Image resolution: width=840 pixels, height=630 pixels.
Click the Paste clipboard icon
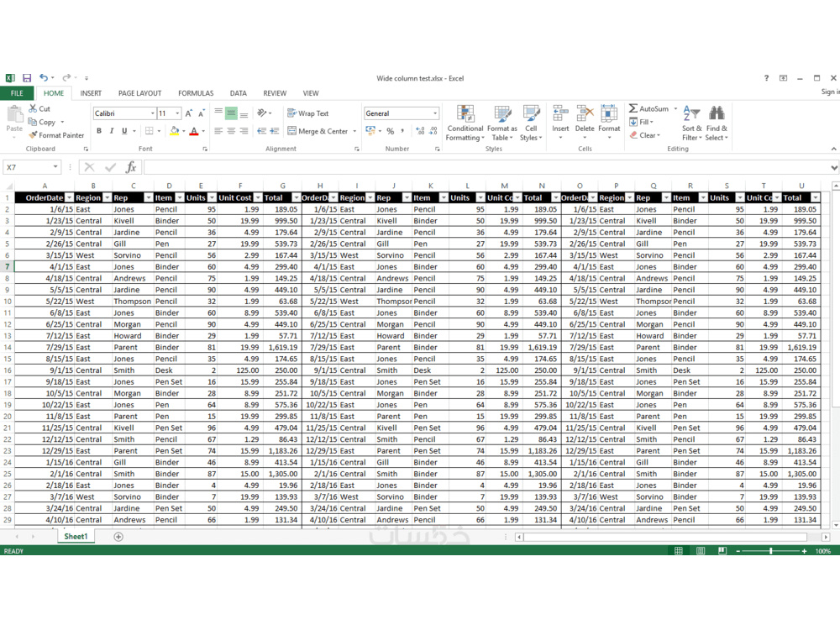[14, 114]
